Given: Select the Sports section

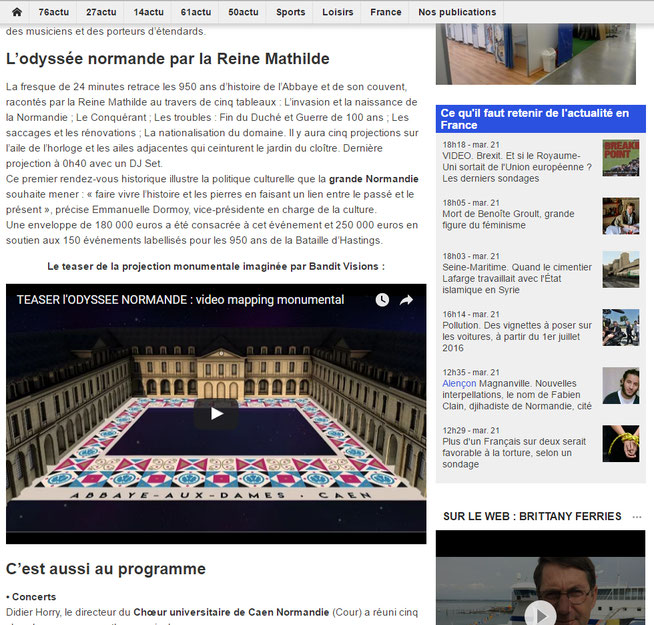Looking at the screenshot, I should point(291,12).
